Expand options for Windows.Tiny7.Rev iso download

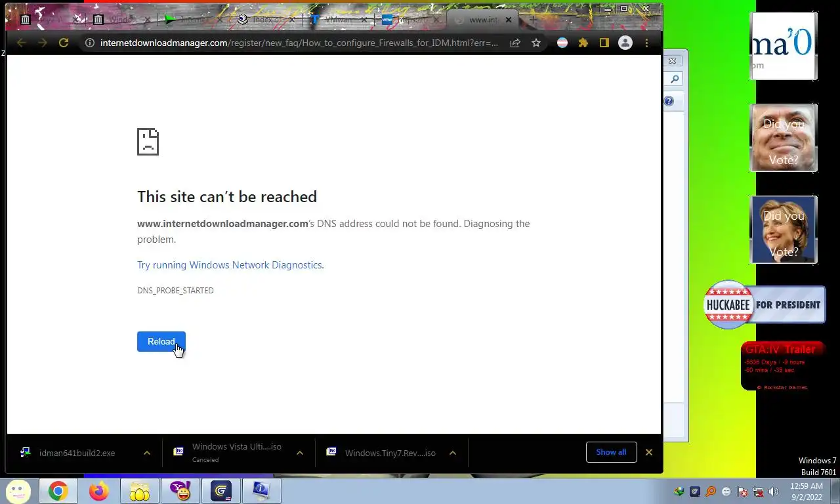click(452, 453)
